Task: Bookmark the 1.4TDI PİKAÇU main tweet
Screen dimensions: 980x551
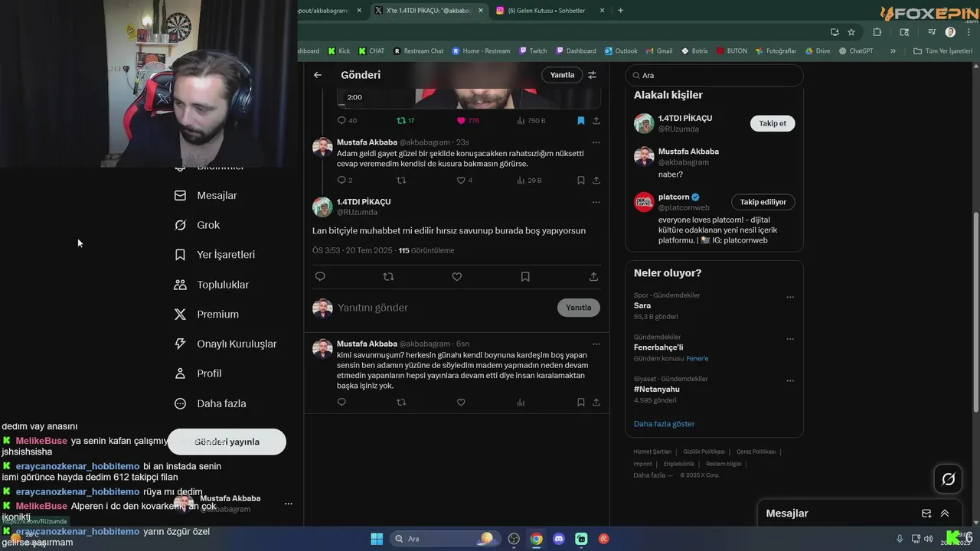Action: (x=525, y=276)
